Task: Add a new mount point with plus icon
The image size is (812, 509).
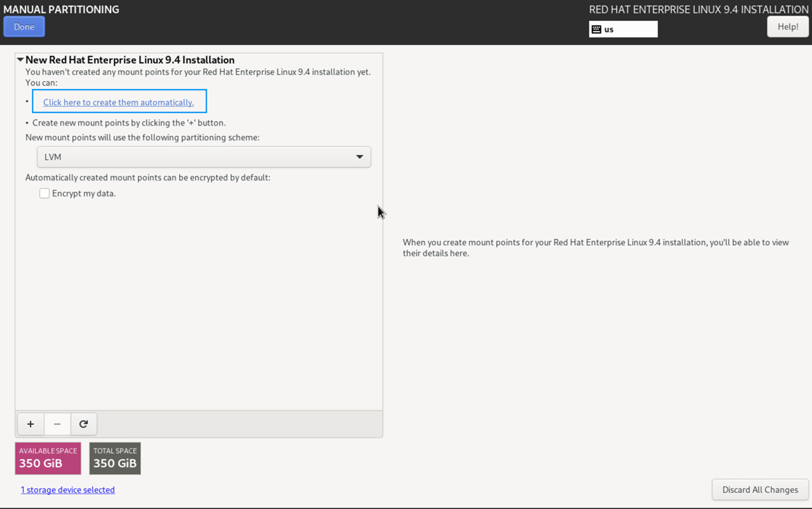Action: click(x=31, y=424)
